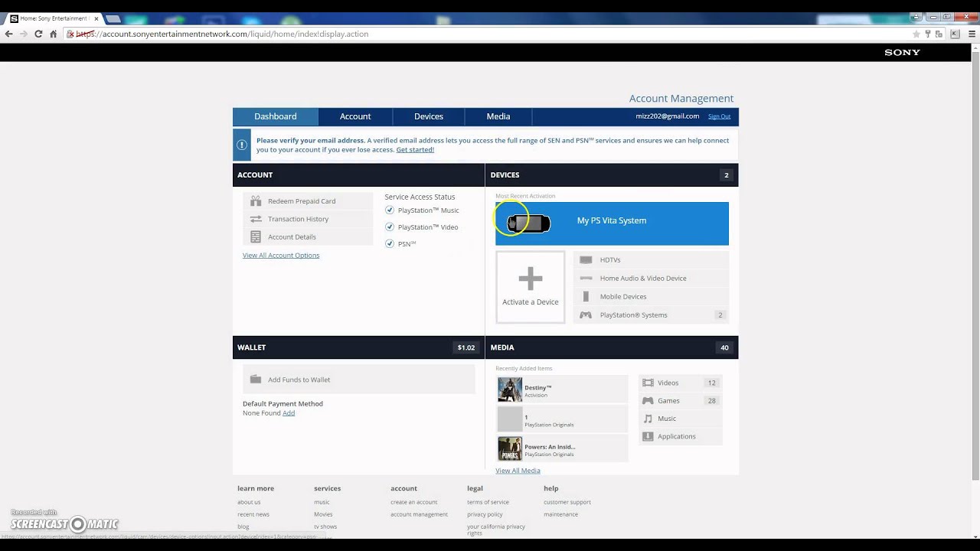Click Add next to None Found payment method
The image size is (980, 551).
coord(289,413)
